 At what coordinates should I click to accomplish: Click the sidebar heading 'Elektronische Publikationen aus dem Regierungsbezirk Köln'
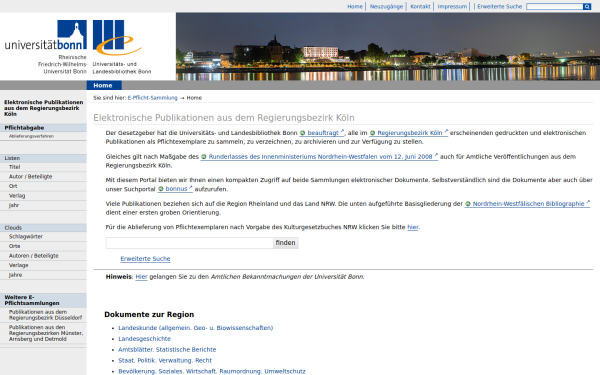coord(43,108)
